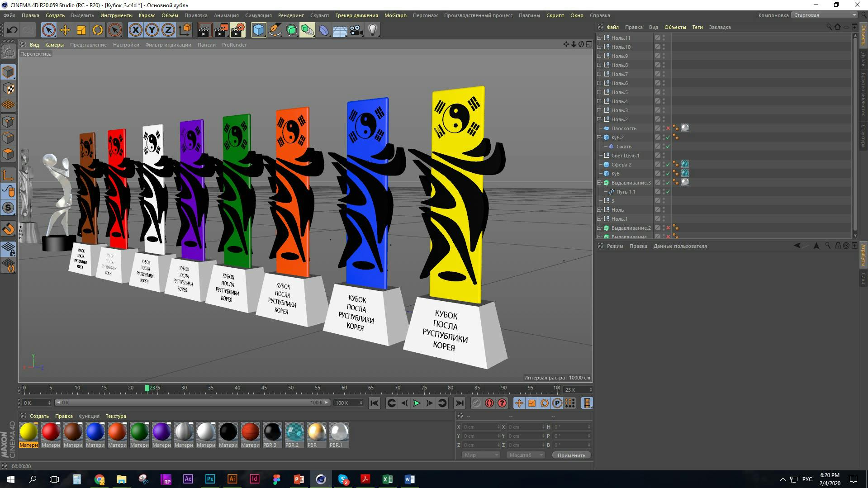Open the Теги menu in Object Manager
The image size is (868, 488).
click(x=697, y=27)
